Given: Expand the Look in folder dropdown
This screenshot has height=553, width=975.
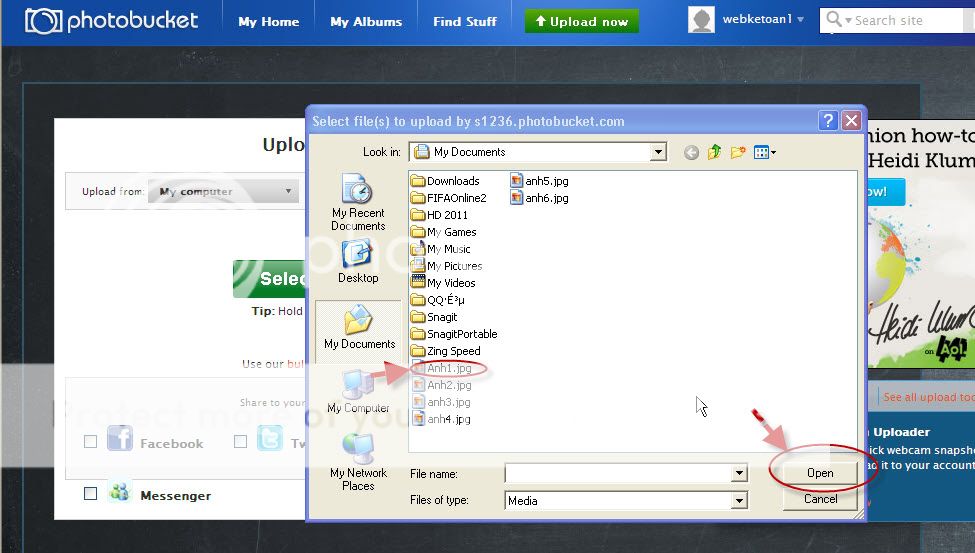Looking at the screenshot, I should pos(658,153).
